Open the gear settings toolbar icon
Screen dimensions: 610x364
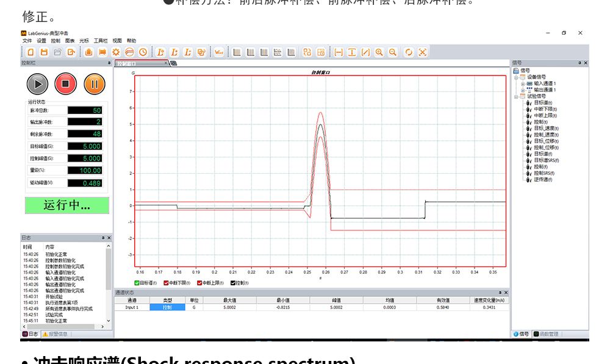(115, 52)
